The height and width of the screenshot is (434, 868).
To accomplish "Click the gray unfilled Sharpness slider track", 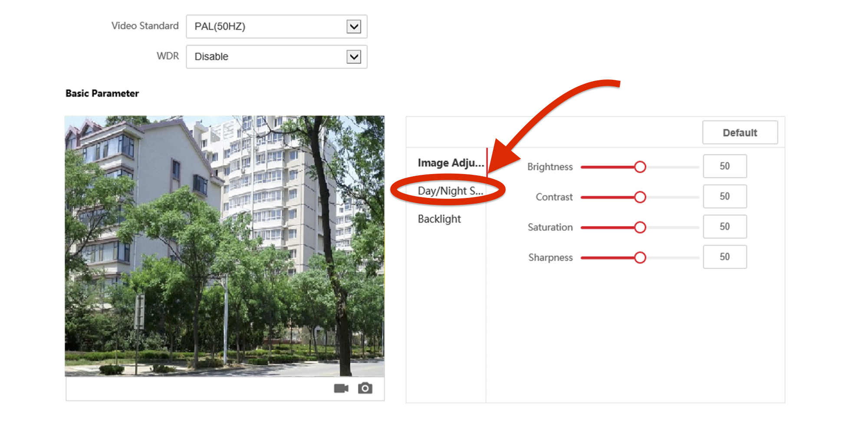I will [x=673, y=258].
